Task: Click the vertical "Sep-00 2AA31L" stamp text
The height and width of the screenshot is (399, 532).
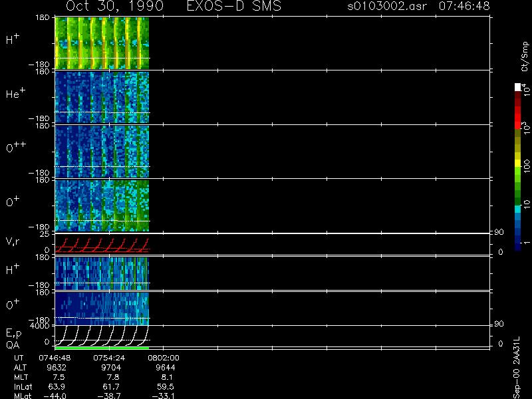Action: 517,368
